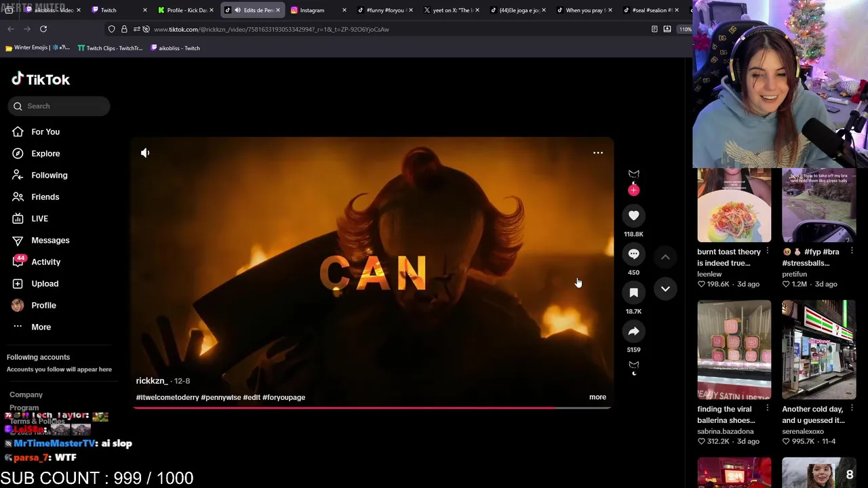Save the video with the bookmark icon

[633, 293]
